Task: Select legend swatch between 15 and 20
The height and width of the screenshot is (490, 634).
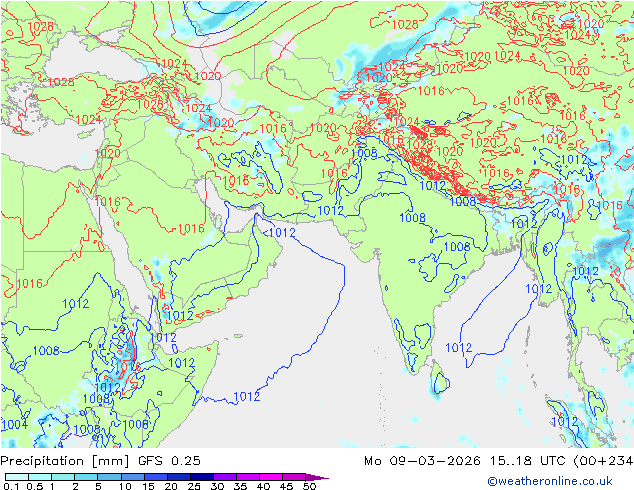Action: (155, 477)
